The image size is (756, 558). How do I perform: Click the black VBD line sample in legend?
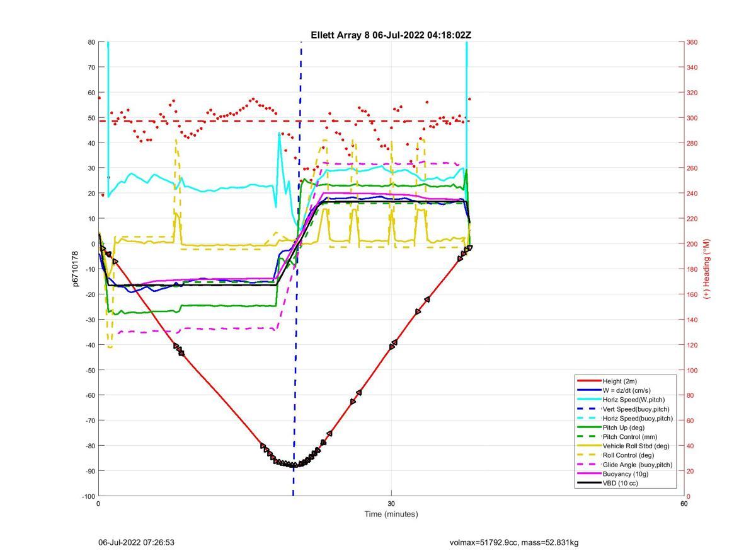[588, 483]
